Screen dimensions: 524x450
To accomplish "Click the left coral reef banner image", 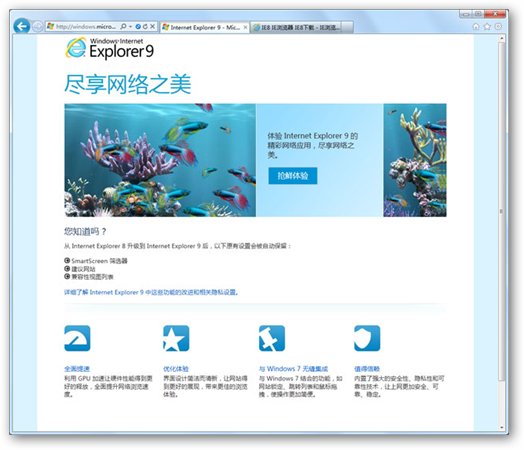I will click(160, 160).
